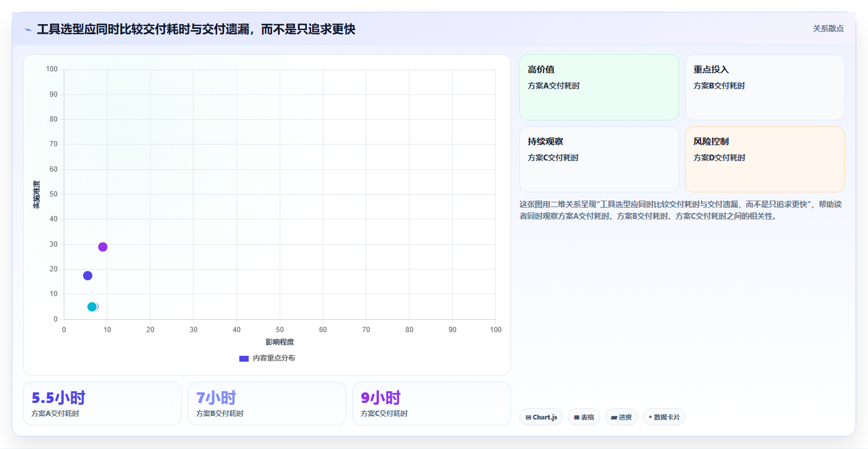Open the 重点投入 quadrant card

[765, 87]
